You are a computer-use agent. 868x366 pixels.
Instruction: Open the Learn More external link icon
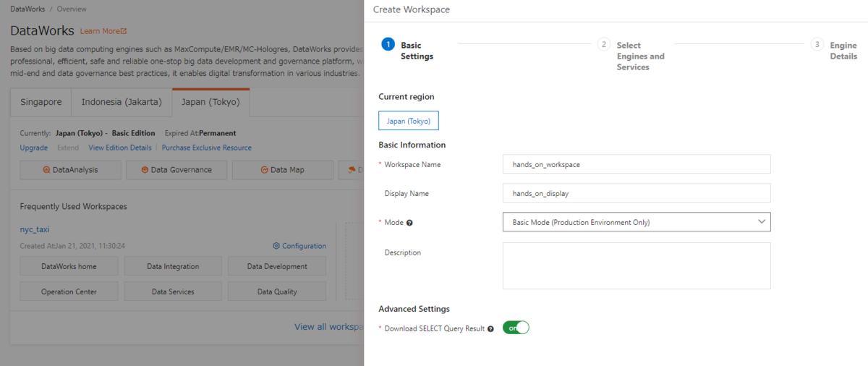124,32
